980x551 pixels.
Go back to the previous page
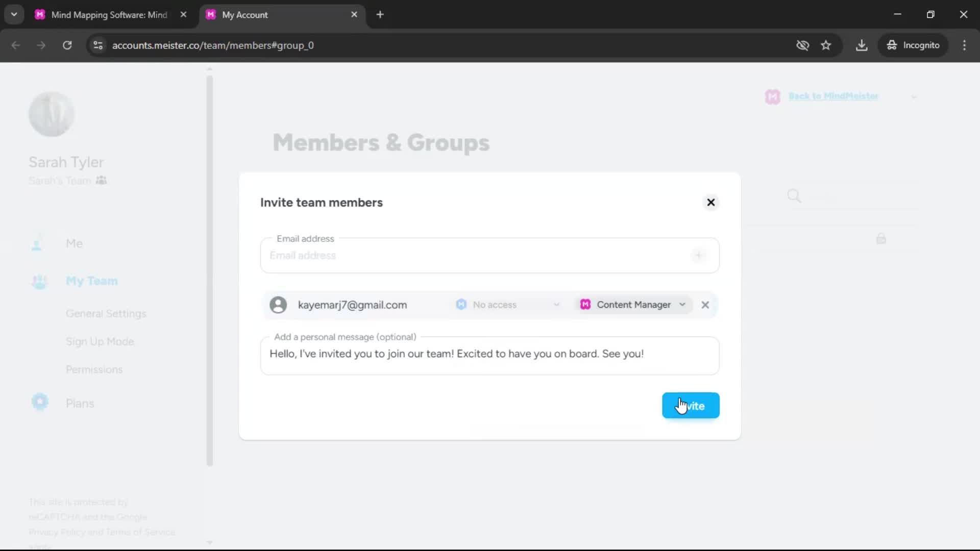16,45
